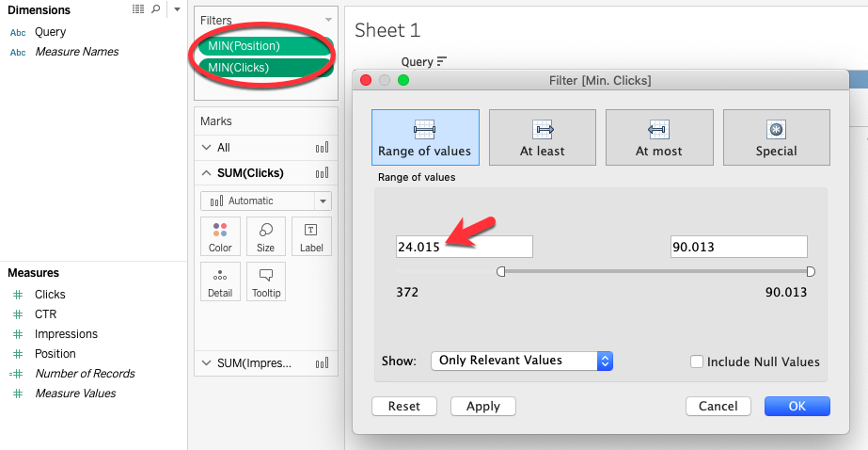Open the Automatic mark type dropdown
The height and width of the screenshot is (450, 868).
tap(266, 201)
